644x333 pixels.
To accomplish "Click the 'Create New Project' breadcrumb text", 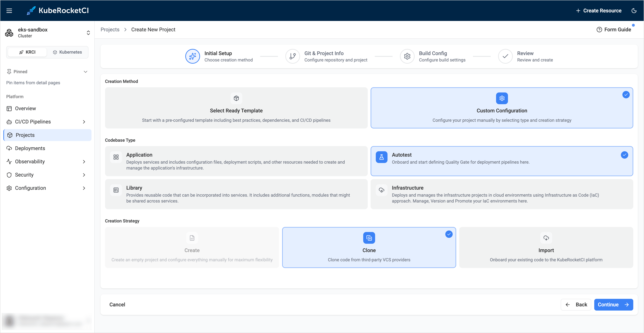I will click(153, 29).
